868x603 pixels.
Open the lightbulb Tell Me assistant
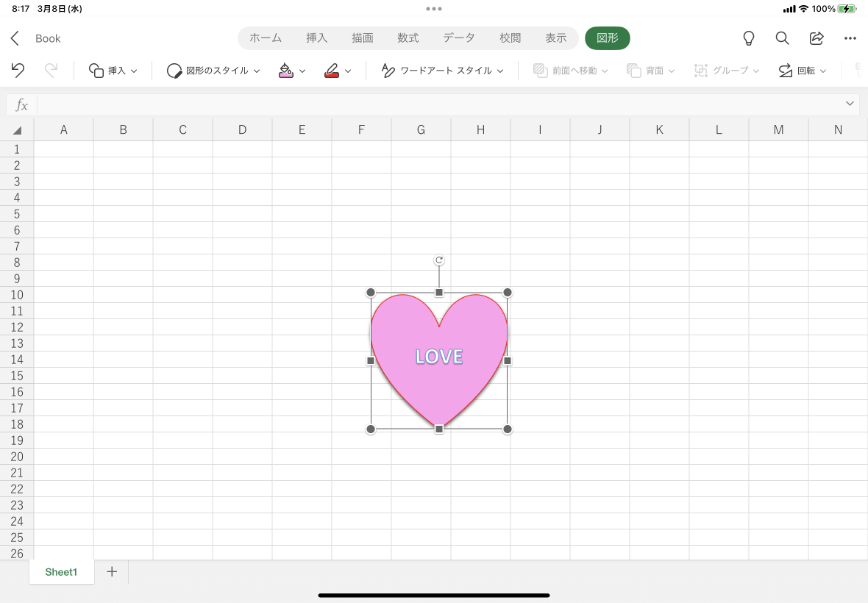748,38
